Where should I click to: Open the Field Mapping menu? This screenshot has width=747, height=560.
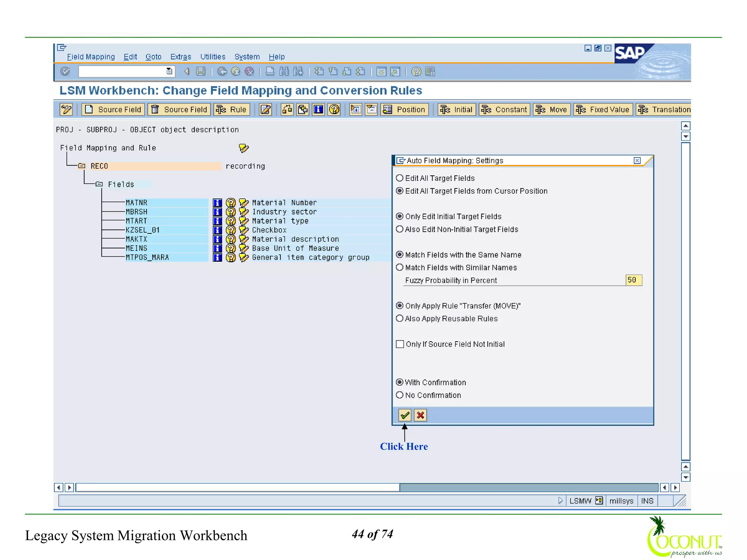(91, 57)
